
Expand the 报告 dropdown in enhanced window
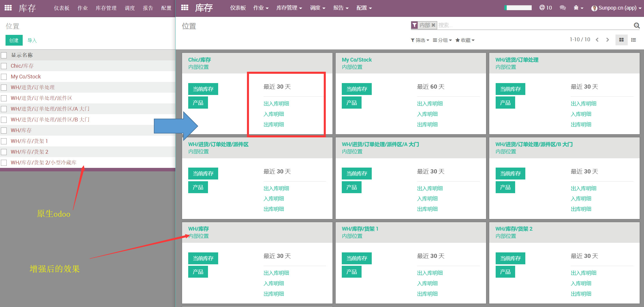click(x=341, y=8)
